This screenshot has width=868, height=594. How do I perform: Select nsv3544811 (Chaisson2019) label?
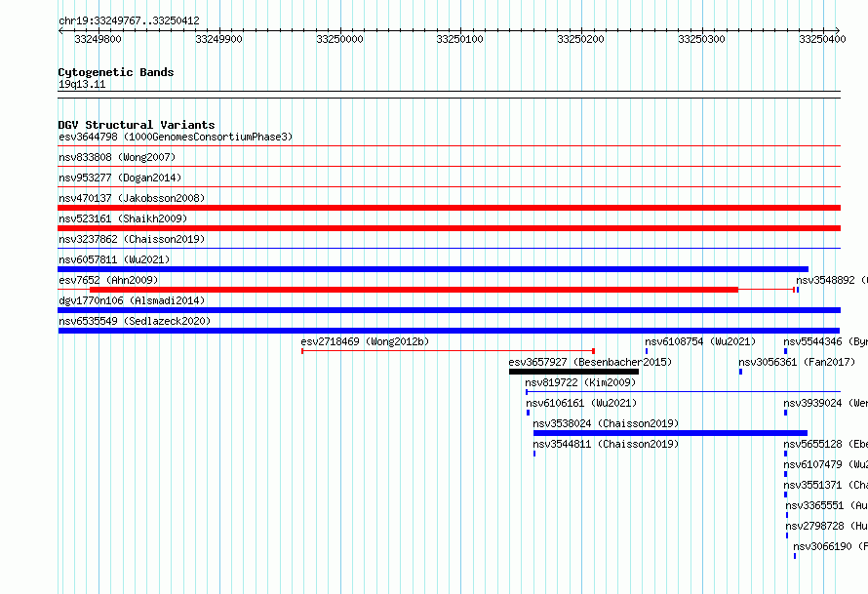(606, 444)
